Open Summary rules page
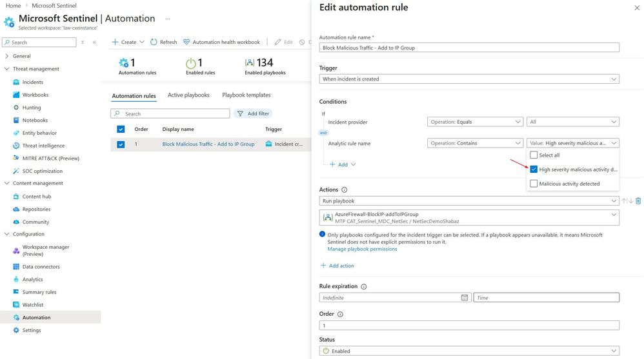Image resolution: width=644 pixels, height=359 pixels. [39, 292]
